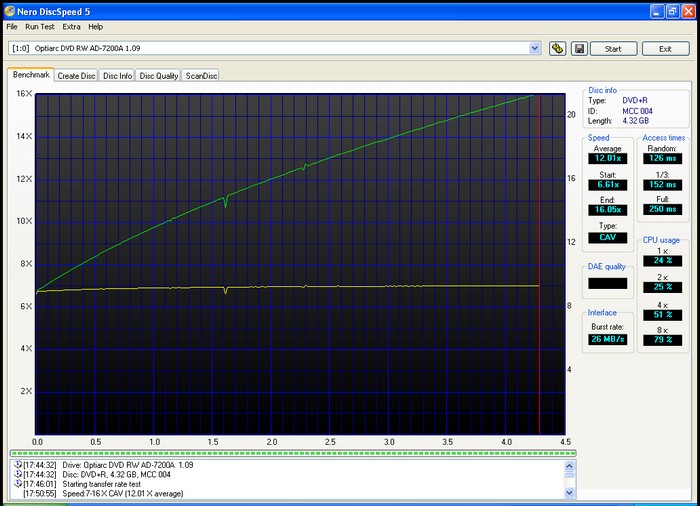Click the Exit button
Image resolution: width=700 pixels, height=506 pixels.
pos(664,48)
